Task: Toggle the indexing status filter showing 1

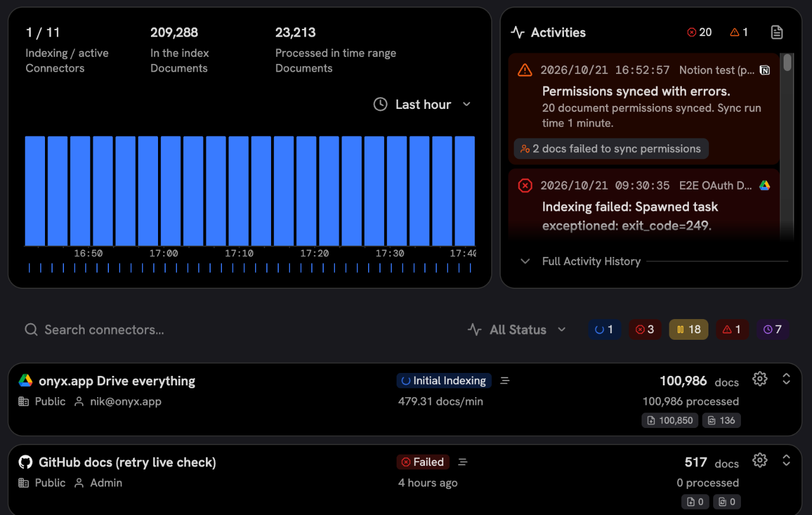Action: [x=605, y=329]
